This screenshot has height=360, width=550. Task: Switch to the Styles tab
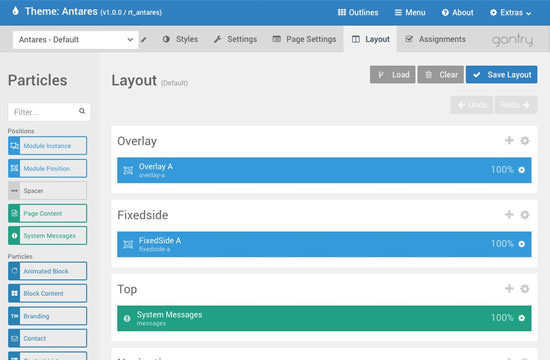click(x=180, y=39)
